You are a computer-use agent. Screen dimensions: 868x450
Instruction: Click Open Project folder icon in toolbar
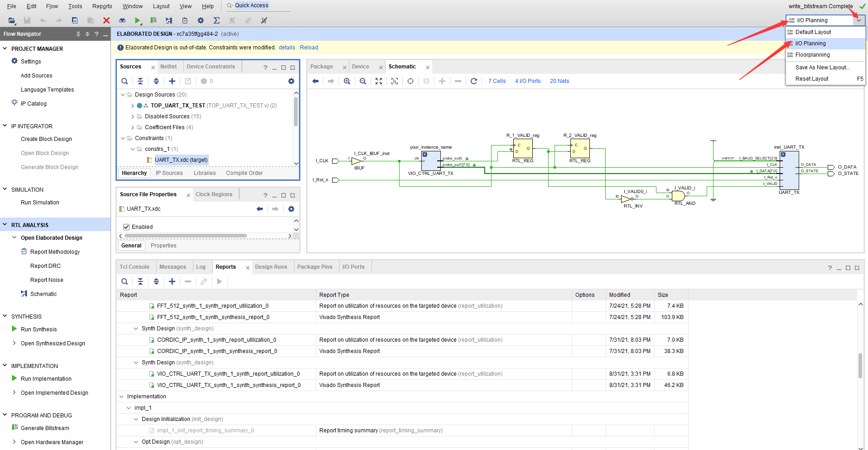click(x=12, y=20)
